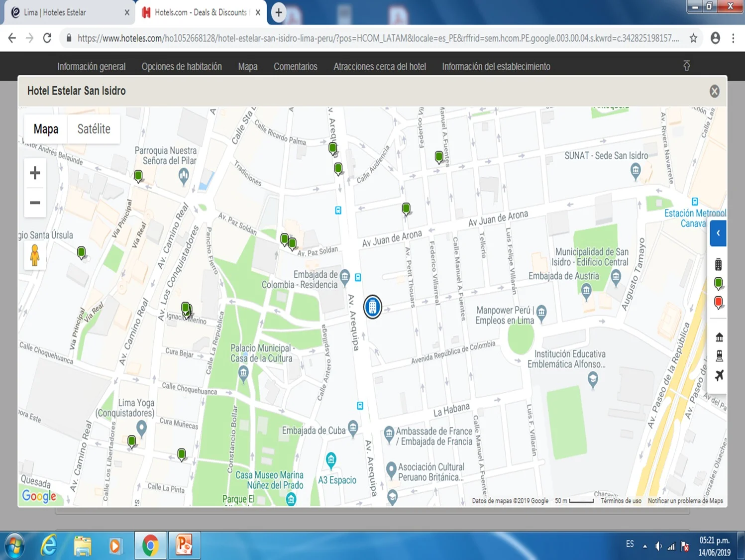Viewport: 745px width, 560px height.
Task: Click the landmark museum legend icon
Action: point(719,337)
